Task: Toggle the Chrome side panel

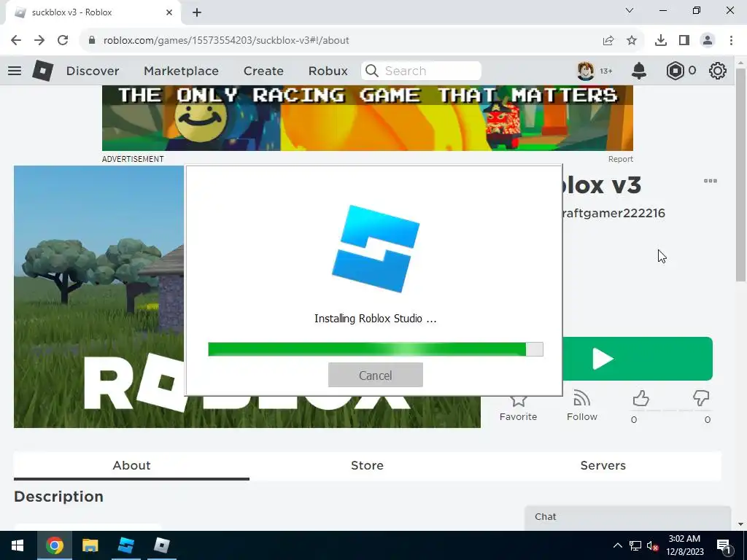Action: (684, 41)
